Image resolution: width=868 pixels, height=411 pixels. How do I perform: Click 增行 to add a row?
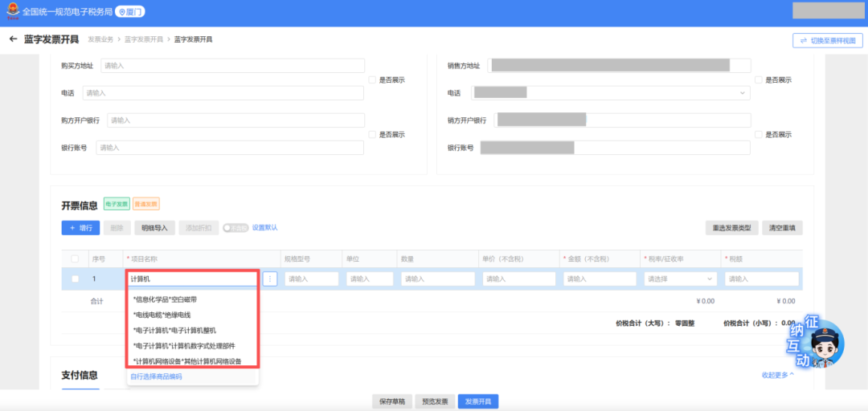(81, 227)
